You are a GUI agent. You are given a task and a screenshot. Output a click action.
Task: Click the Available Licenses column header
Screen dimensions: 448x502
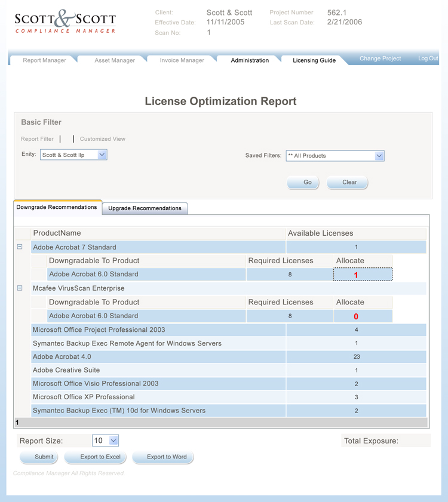(x=356, y=233)
